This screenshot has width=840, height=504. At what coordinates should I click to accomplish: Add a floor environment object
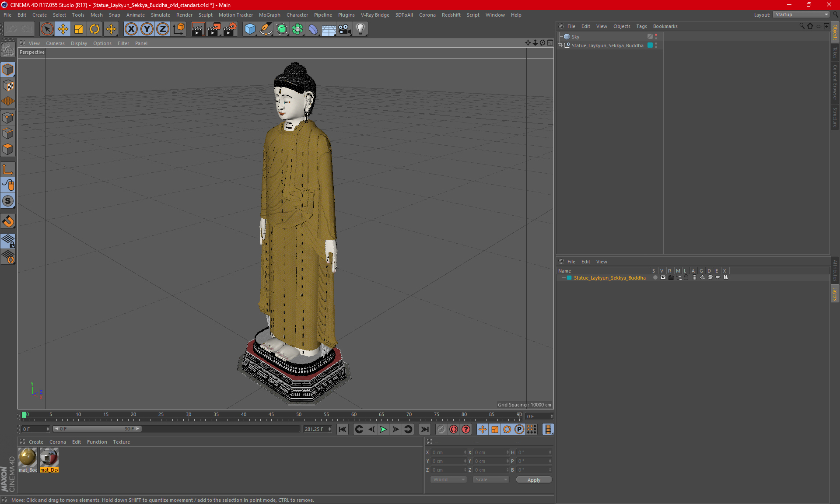(329, 29)
